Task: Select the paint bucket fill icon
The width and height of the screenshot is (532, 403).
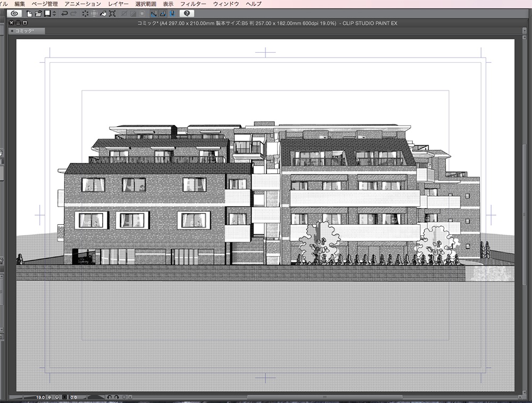Action: (102, 14)
